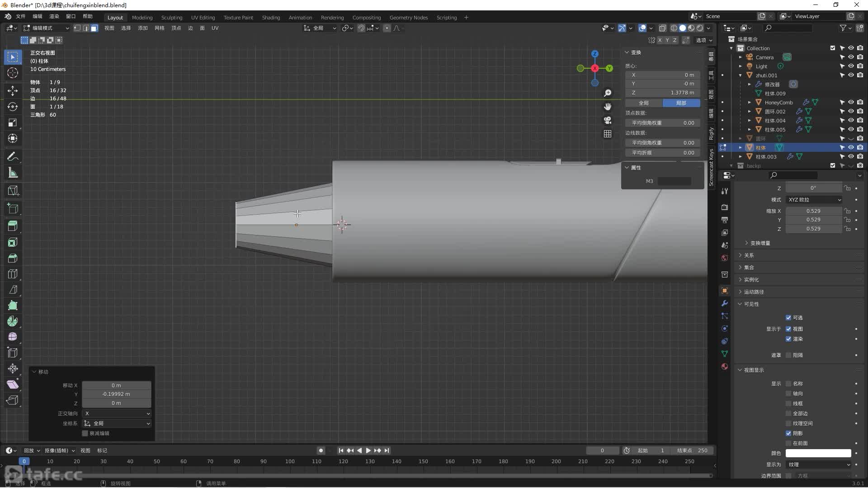Toggle Collection exclude checkbox
The height and width of the screenshot is (488, 868).
[x=833, y=48]
